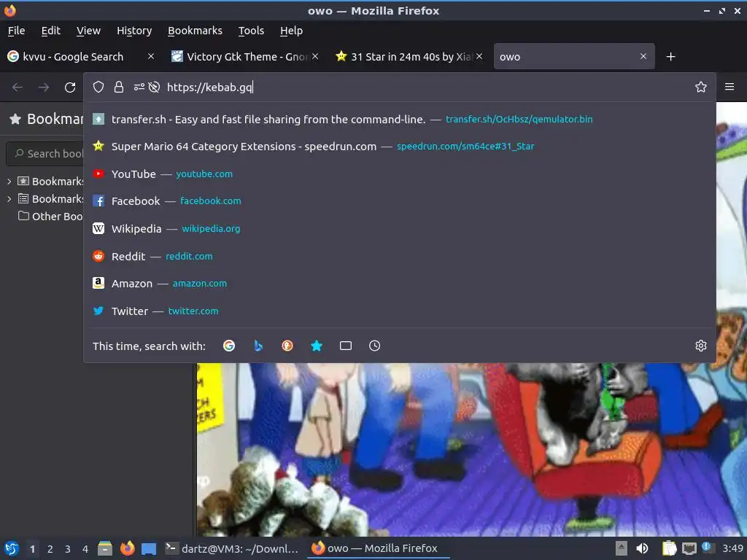Select the Facebook suggestion
This screenshot has width=747, height=560.
coord(399,201)
